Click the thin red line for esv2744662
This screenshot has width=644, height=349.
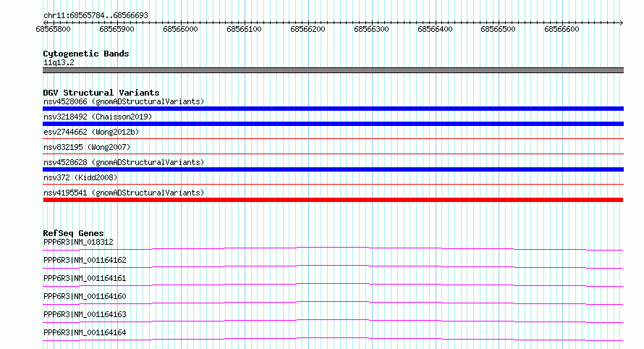pos(333,138)
